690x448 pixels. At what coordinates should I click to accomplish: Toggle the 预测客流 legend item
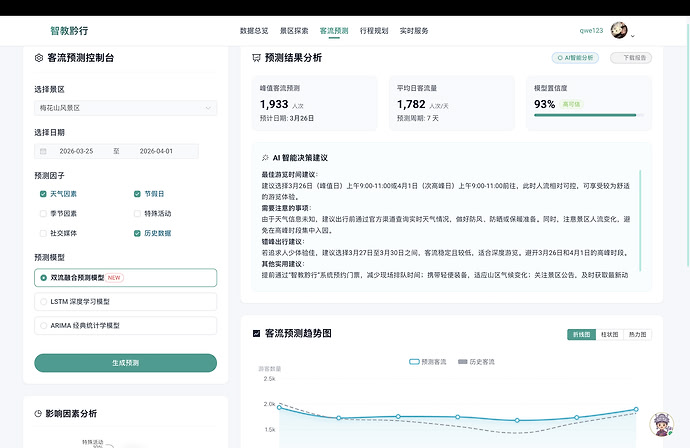tap(427, 362)
